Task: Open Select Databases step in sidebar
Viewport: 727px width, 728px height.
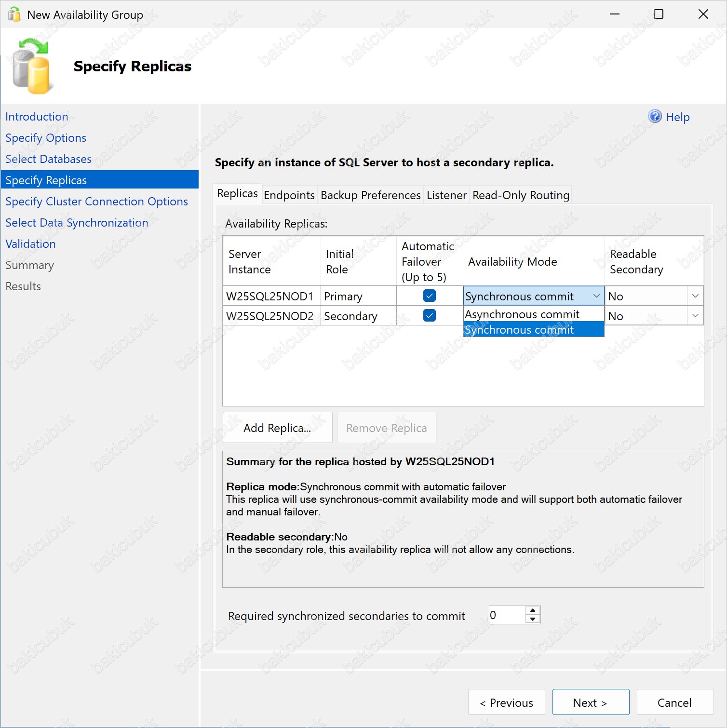Action: 48,159
